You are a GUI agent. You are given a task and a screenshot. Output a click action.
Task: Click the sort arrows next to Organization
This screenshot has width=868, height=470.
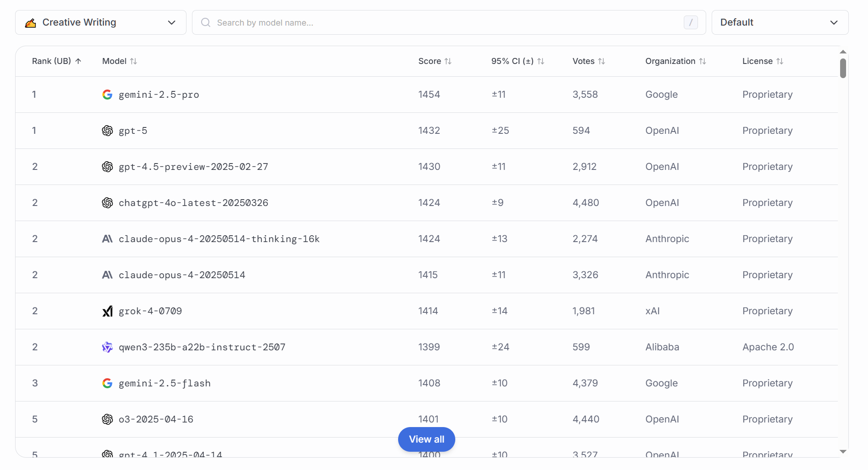(x=703, y=61)
